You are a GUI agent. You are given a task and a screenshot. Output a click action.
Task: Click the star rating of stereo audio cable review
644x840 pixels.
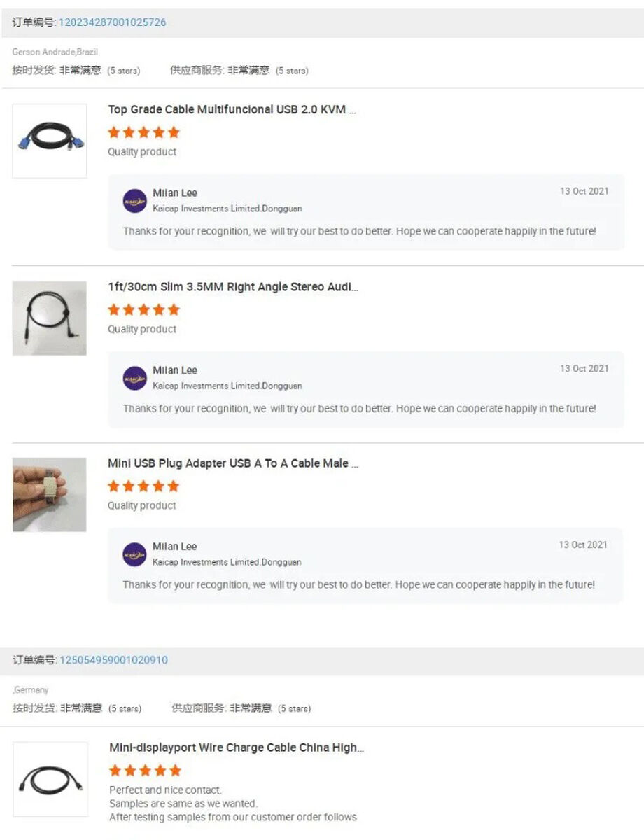[143, 309]
